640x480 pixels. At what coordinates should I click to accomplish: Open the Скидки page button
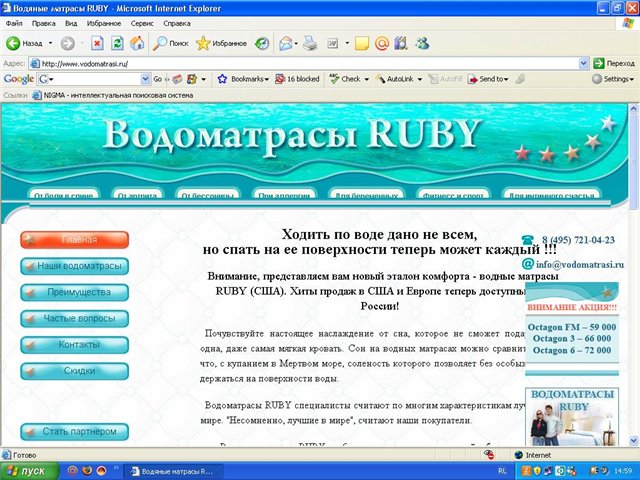pos(75,370)
